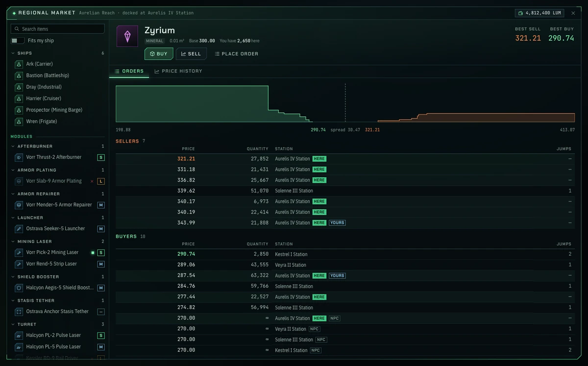Click the Best Buy price 290.74 header value
Image resolution: width=588 pixels, height=366 pixels.
561,38
